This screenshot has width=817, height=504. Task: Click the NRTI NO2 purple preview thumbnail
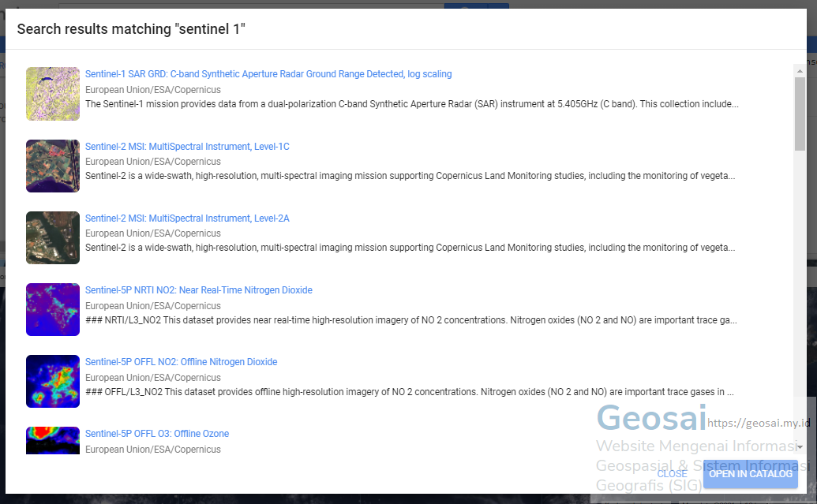tap(52, 309)
